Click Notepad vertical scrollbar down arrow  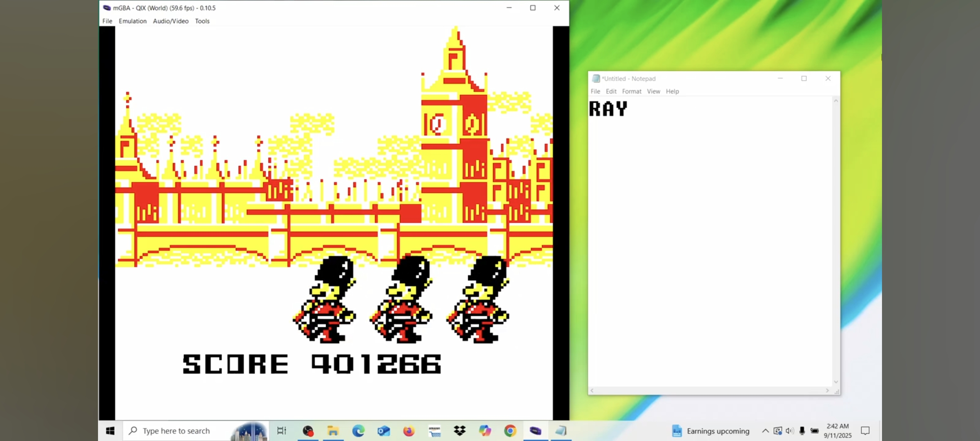click(836, 382)
